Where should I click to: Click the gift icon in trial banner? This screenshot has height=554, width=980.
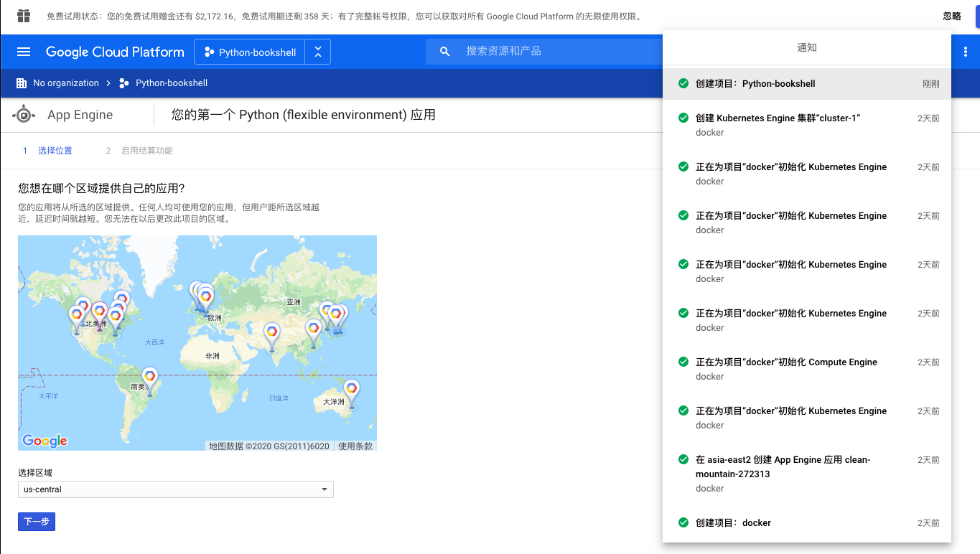point(24,16)
